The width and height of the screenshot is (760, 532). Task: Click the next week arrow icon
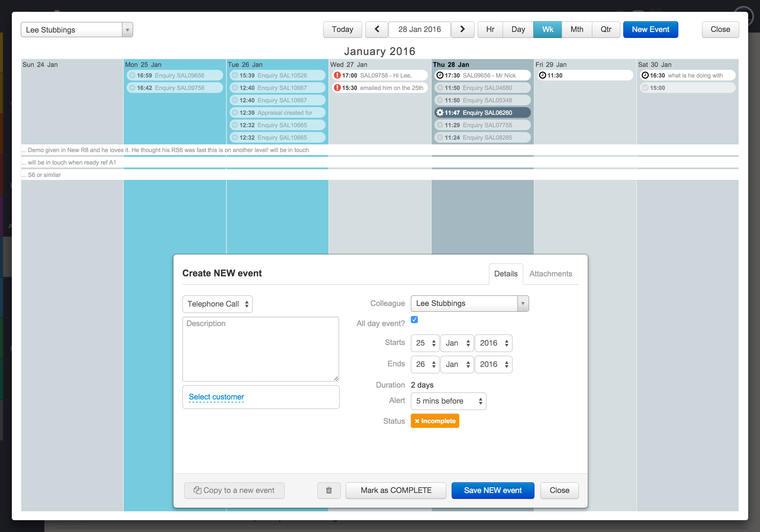coord(462,30)
